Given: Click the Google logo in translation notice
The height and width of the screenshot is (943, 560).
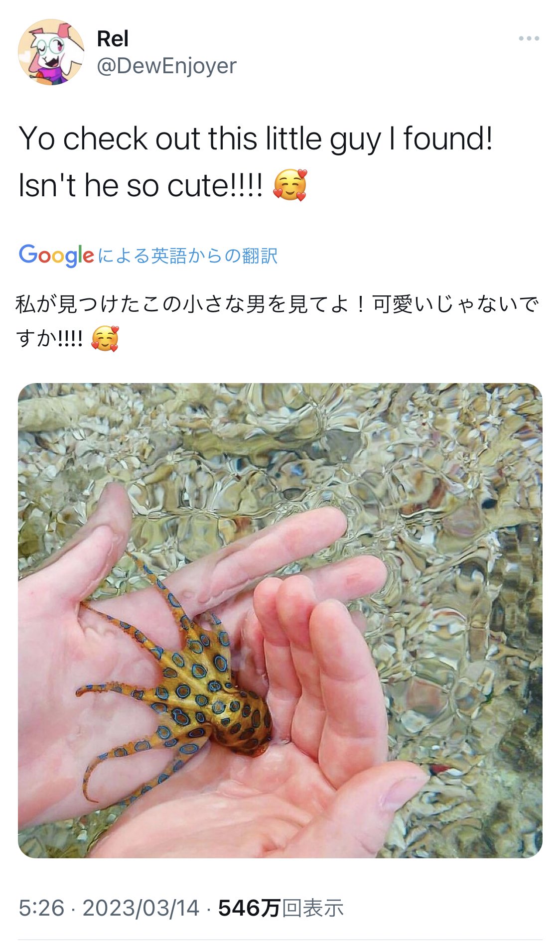Looking at the screenshot, I should 56,256.
